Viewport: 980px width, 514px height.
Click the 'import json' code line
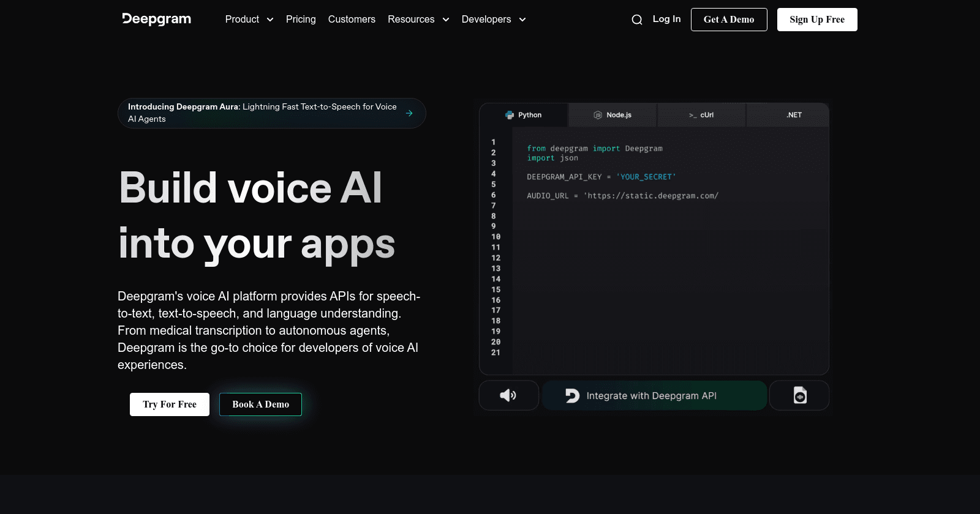point(552,158)
